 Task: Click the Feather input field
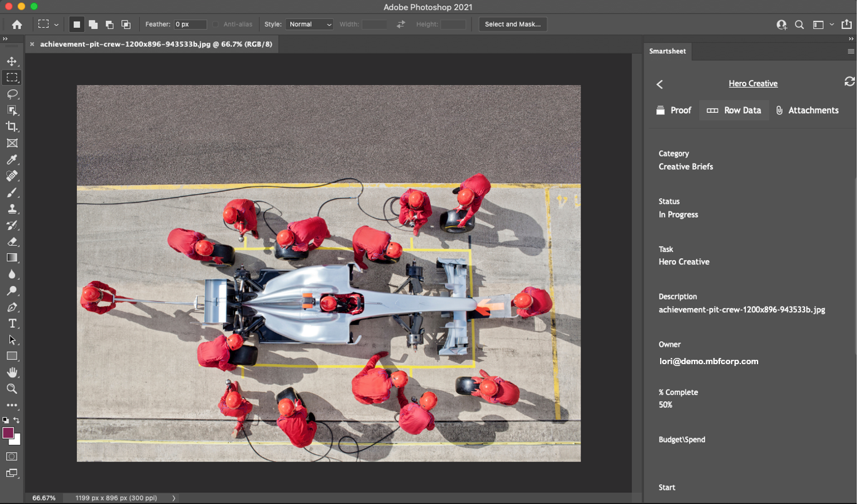190,25
